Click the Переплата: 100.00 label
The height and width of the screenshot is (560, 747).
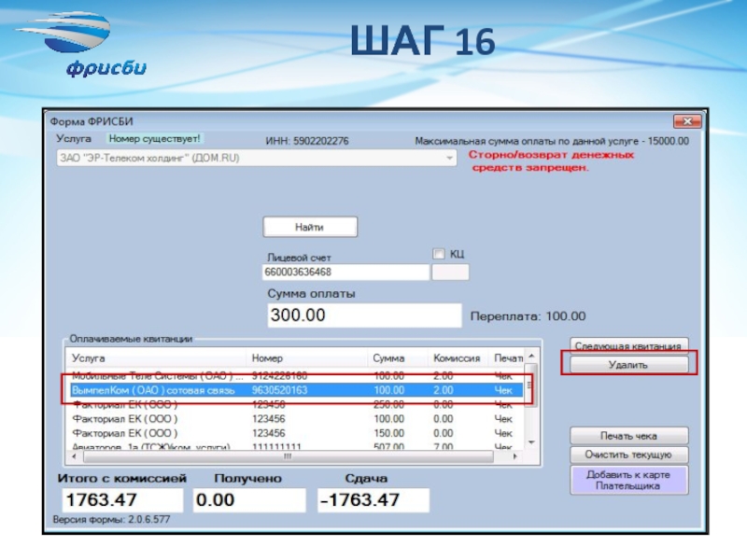click(x=528, y=316)
